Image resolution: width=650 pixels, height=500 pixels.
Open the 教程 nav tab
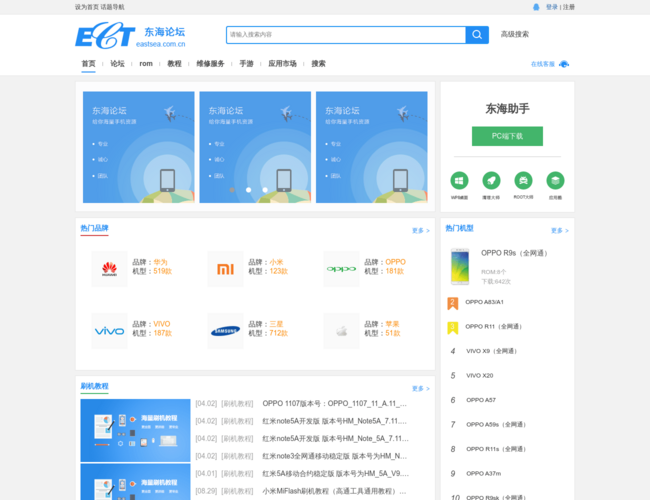click(x=175, y=63)
